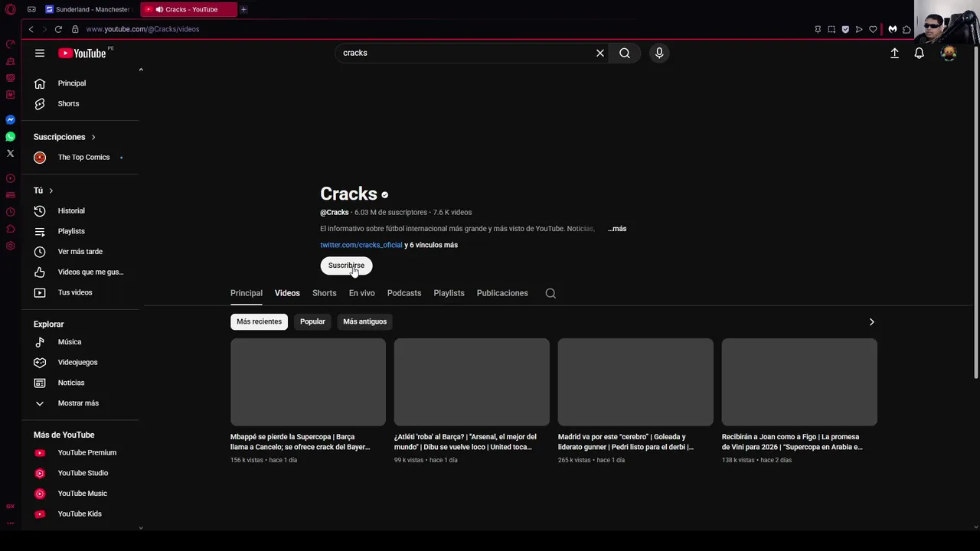Open Opera sidebar settings gear
The width and height of the screenshot is (980, 551).
point(10,246)
